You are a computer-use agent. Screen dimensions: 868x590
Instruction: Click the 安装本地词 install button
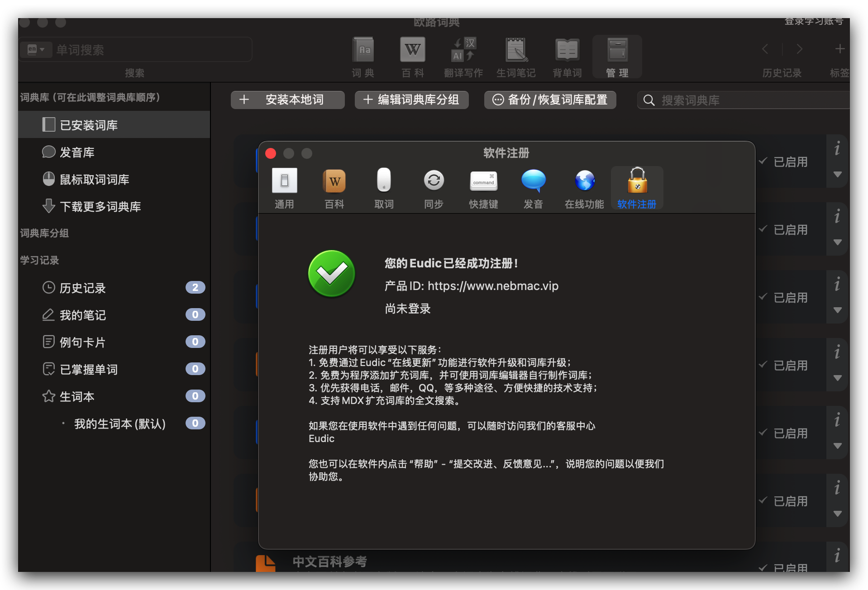(x=288, y=100)
